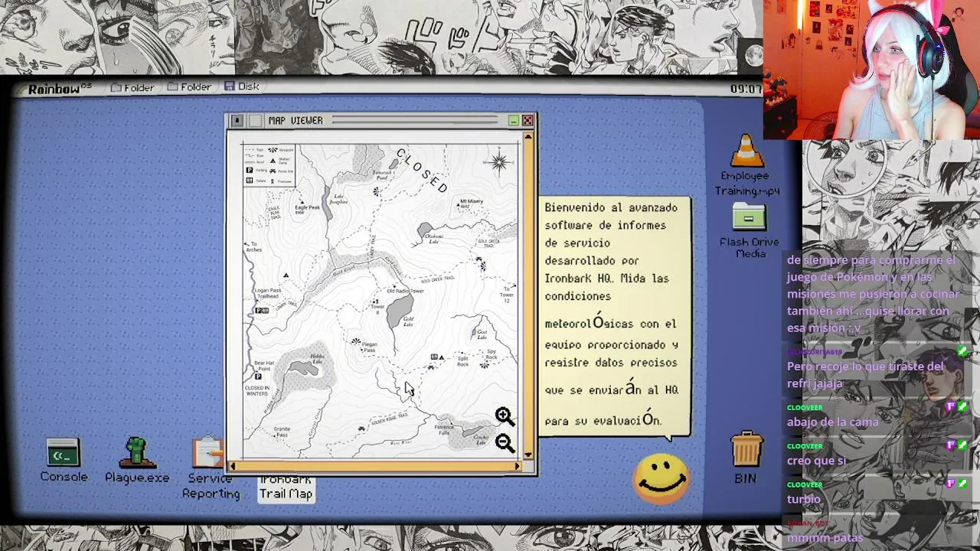980x551 pixels.
Task: Click Bear Hat Point label on map
Action: pos(263,366)
